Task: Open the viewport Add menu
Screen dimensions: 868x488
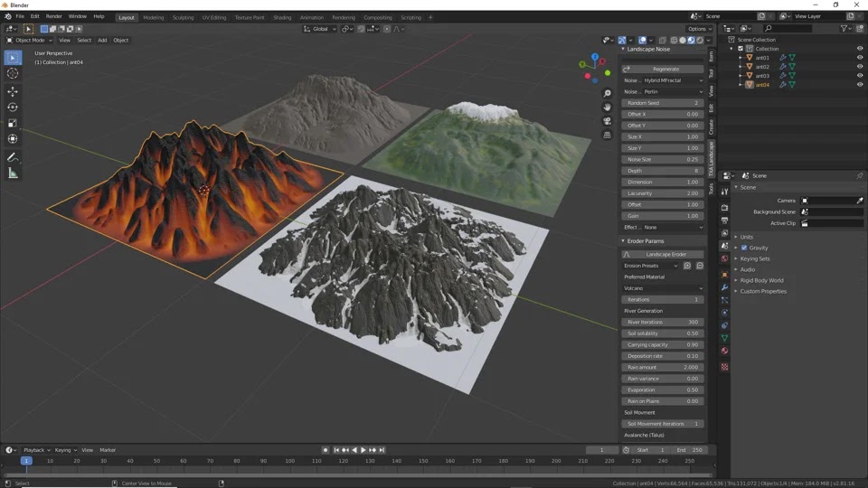Action: tap(102, 40)
